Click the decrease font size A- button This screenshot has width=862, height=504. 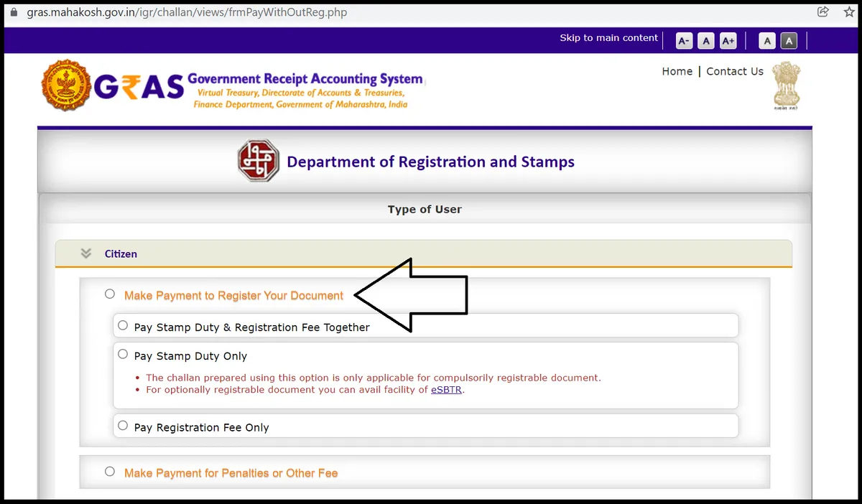(x=685, y=41)
